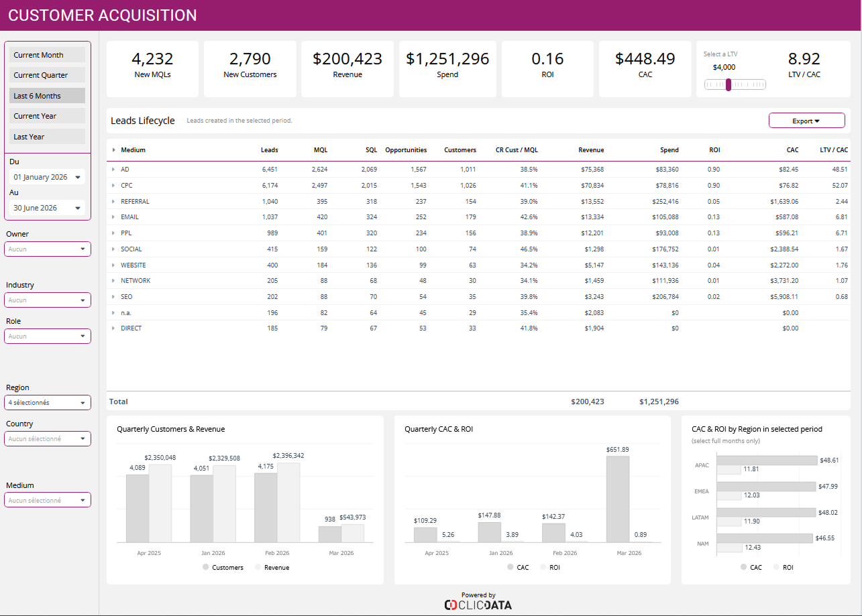
Task: Expand the PPL medium row
Action: [x=114, y=233]
